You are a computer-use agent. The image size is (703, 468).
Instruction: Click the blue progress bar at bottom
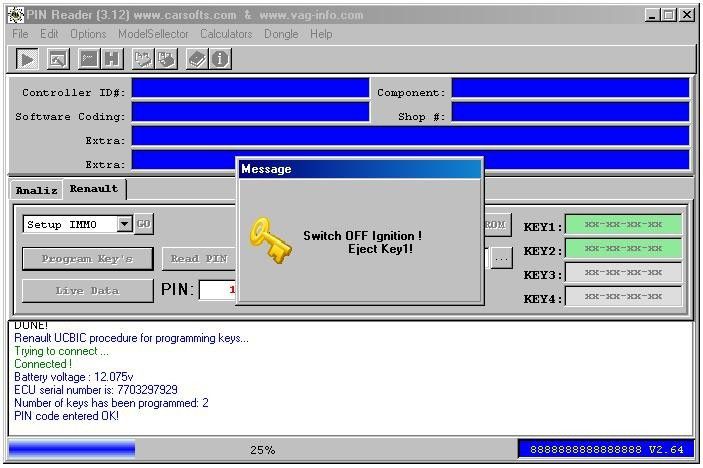pos(71,449)
